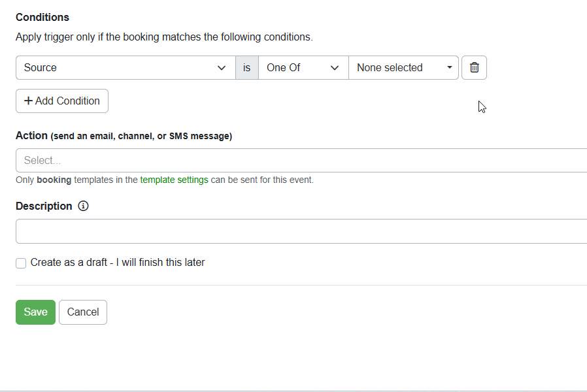Image resolution: width=587 pixels, height=392 pixels.
Task: Enable Create as a draft checkbox
Action: click(20, 263)
